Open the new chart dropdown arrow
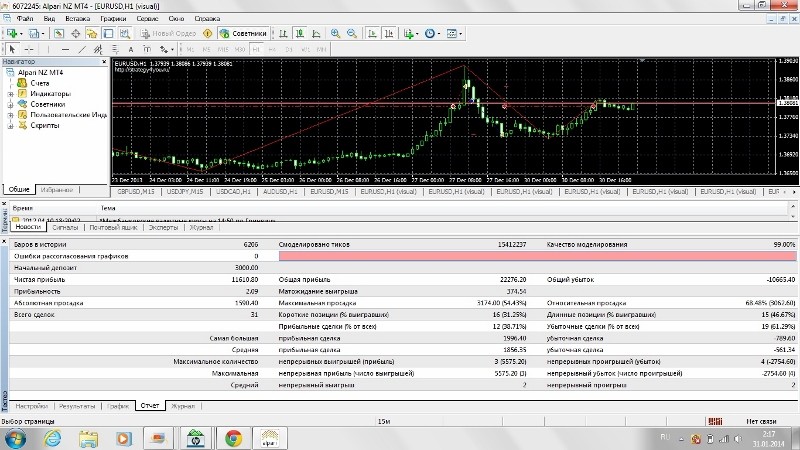The width and height of the screenshot is (800, 450). coord(21,33)
